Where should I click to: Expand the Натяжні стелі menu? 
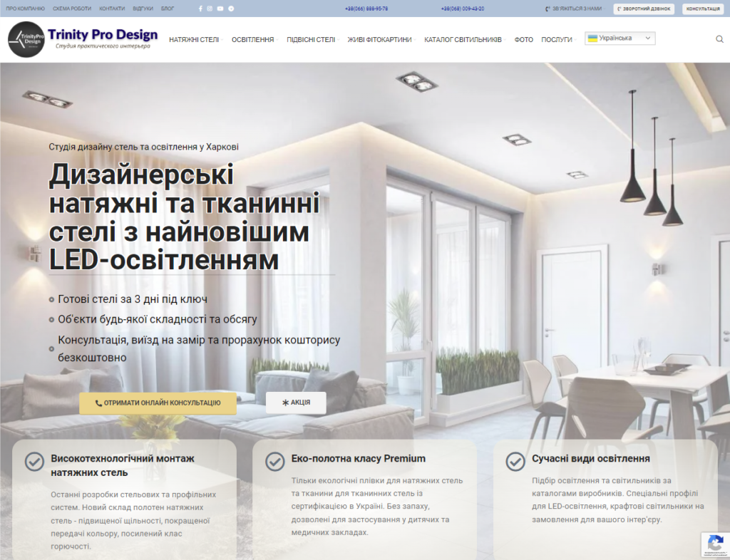point(195,40)
